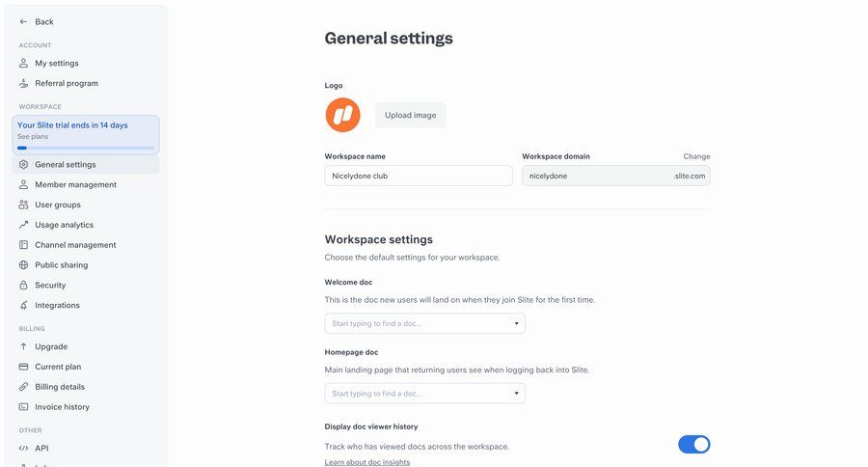Image resolution: width=868 pixels, height=467 pixels.
Task: Click the Usage analytics trend icon
Action: 24,225
